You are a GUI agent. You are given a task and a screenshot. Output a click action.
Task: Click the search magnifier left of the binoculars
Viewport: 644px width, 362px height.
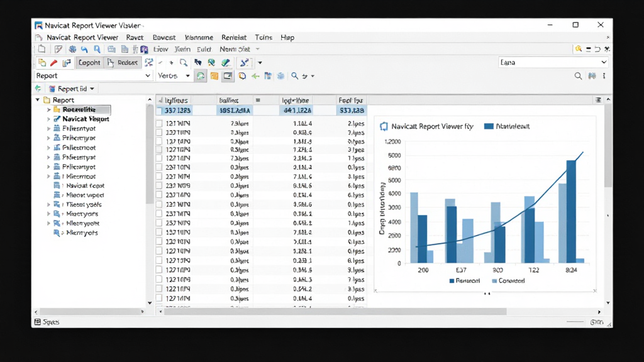[x=579, y=76]
